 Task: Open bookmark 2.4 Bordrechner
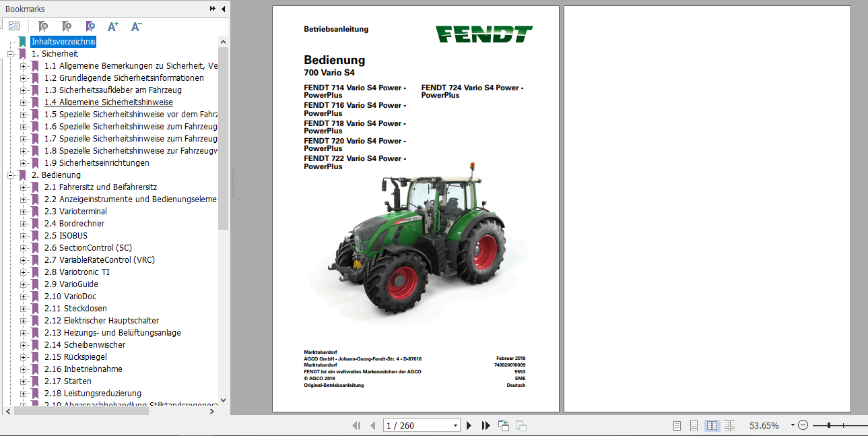click(75, 224)
